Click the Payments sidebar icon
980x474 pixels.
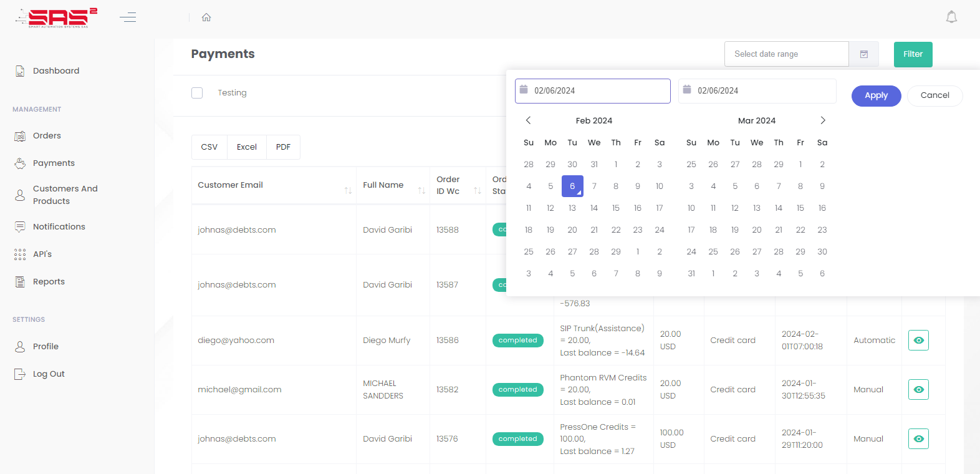coord(20,163)
